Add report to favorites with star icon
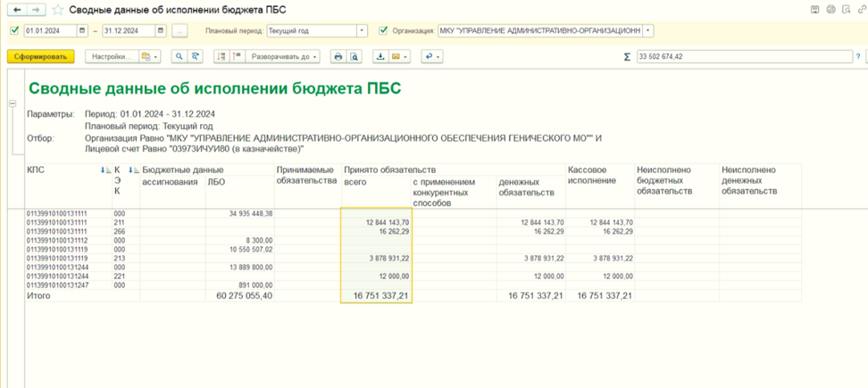The image size is (868, 388). coord(57,10)
